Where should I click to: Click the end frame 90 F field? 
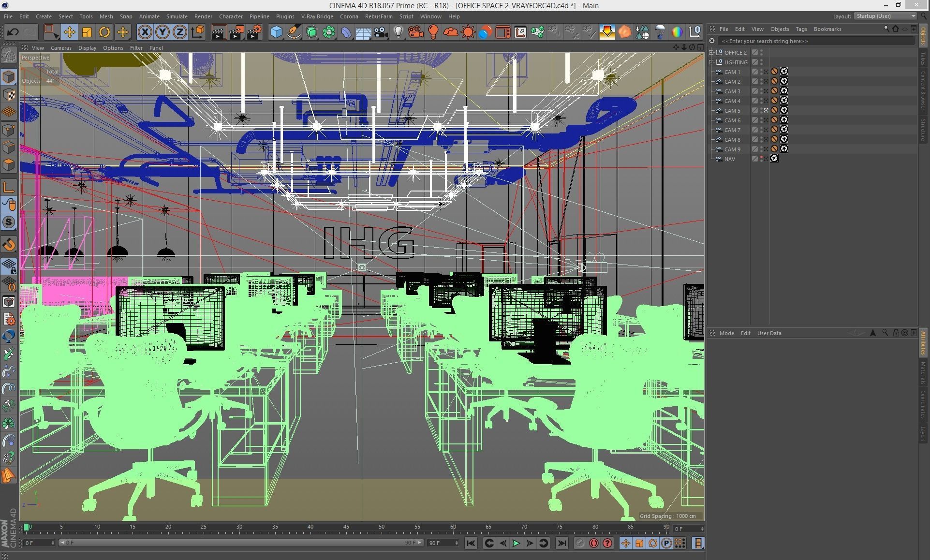443,543
